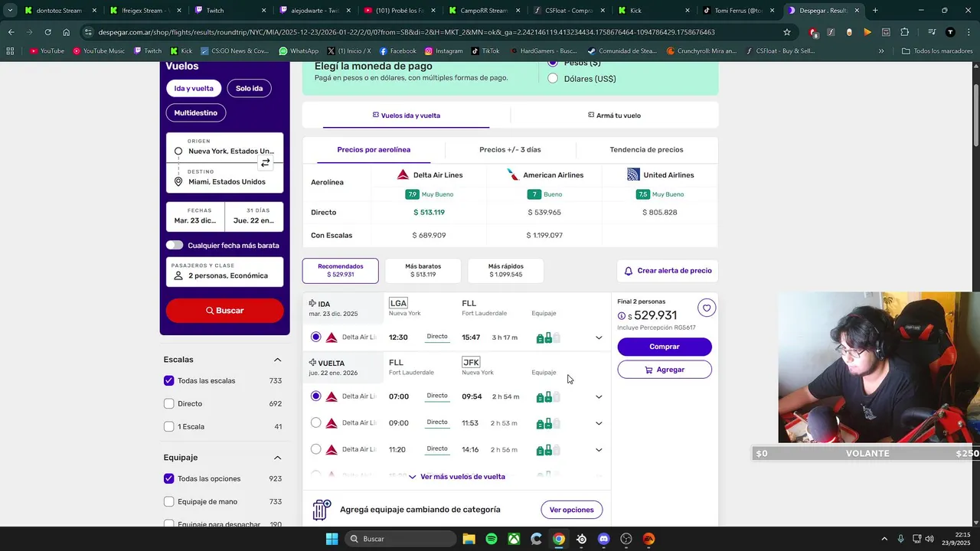This screenshot has width=980, height=551.
Task: Click the baggage icons on the 12:30 flight
Action: point(548,337)
